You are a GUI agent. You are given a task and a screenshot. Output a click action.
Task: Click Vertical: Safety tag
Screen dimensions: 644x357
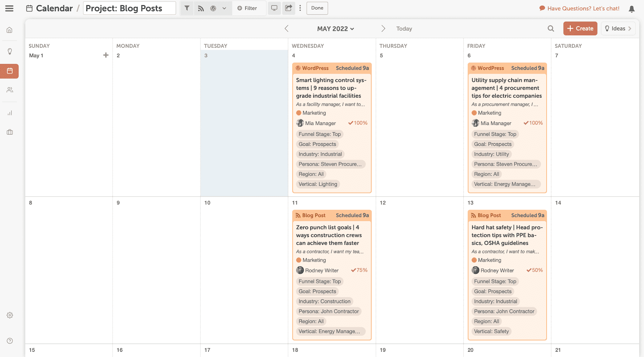coord(491,331)
